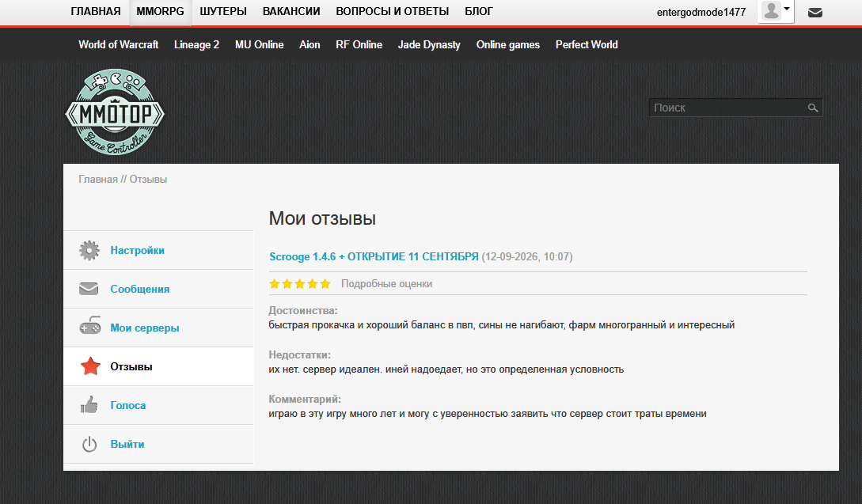Open the Online games category
The width and height of the screenshot is (862, 504).
click(x=508, y=44)
